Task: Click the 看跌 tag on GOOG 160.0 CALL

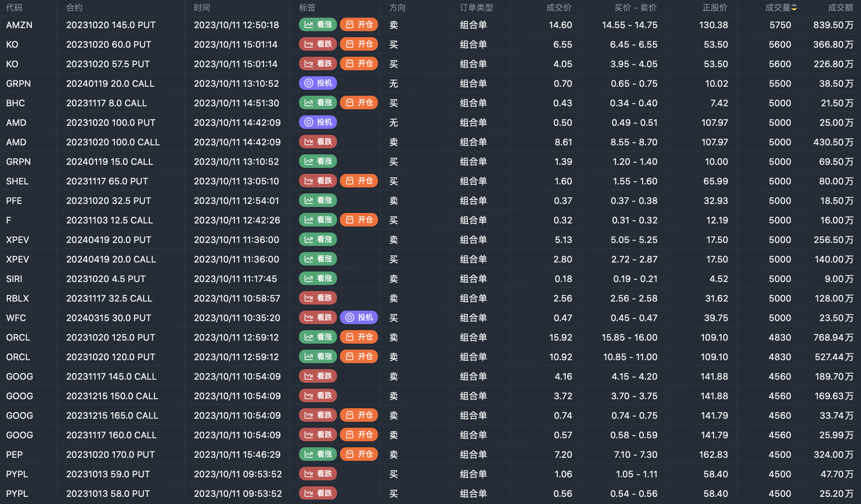Action: (x=318, y=435)
